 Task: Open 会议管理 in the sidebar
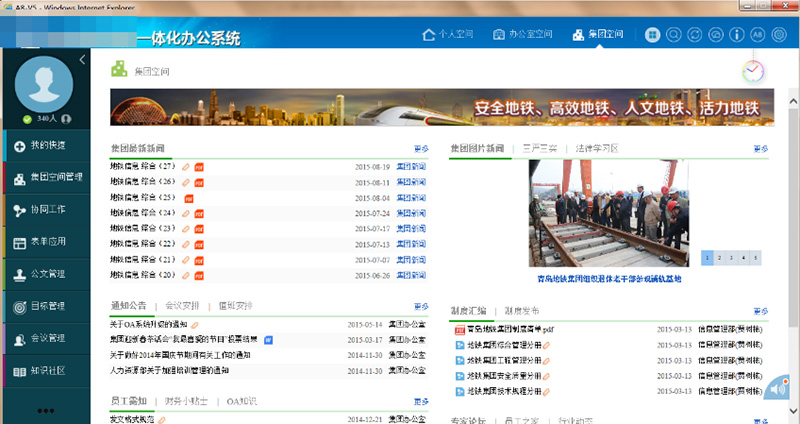tap(46, 339)
